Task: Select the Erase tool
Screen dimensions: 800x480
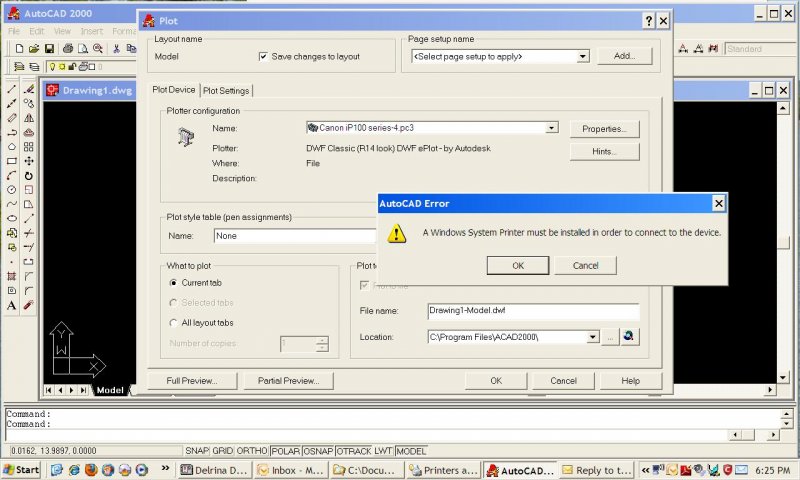Action: click(x=29, y=89)
